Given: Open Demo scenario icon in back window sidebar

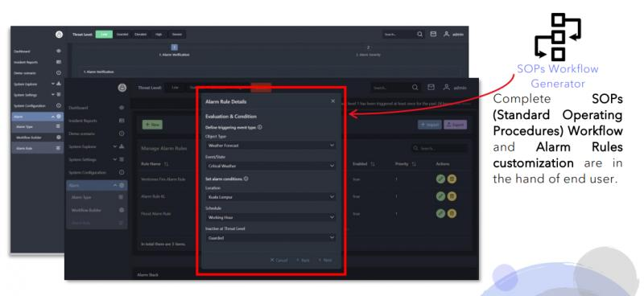Looking at the screenshot, I should 59,73.
